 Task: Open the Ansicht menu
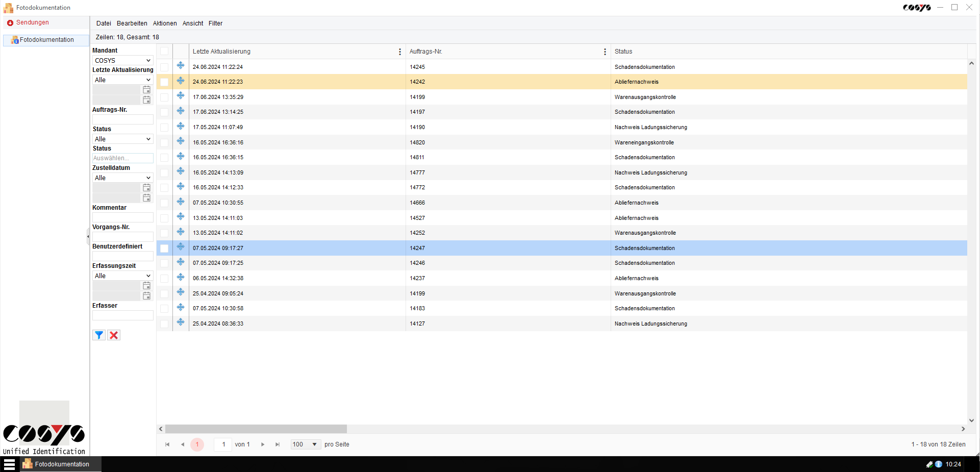point(193,23)
